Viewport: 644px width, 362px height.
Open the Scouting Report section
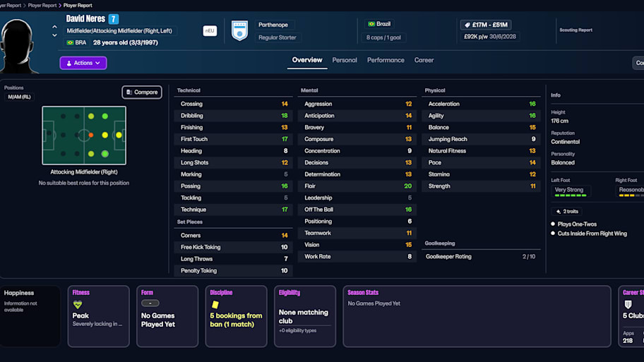point(576,30)
